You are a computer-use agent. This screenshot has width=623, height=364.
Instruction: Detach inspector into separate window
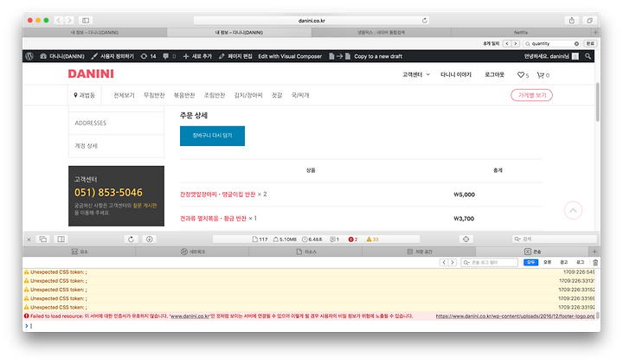43,239
